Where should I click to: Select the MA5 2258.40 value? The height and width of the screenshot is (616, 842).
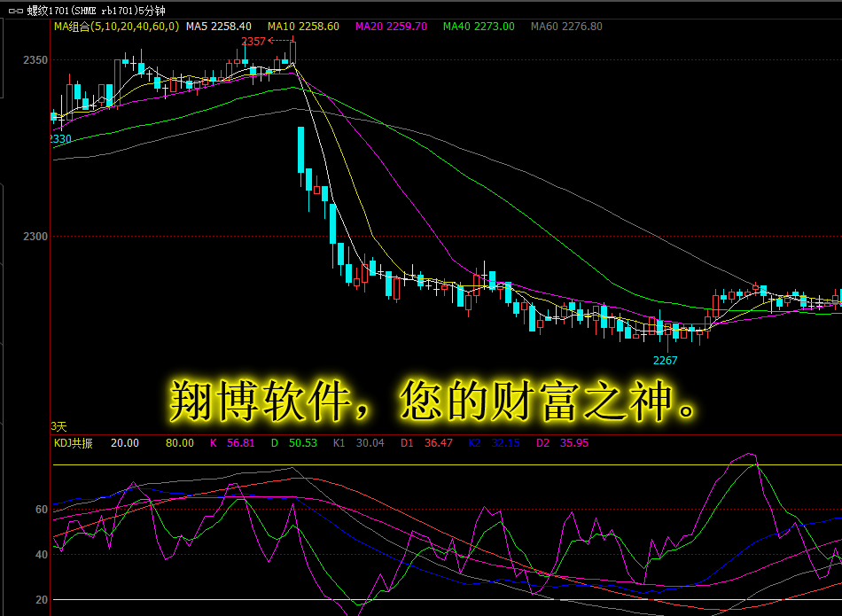(x=219, y=27)
